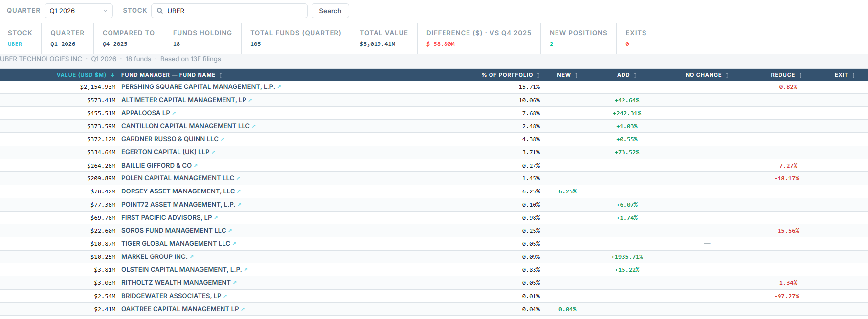The width and height of the screenshot is (868, 319).
Task: Select the Funds Holding count 18
Action: click(177, 44)
